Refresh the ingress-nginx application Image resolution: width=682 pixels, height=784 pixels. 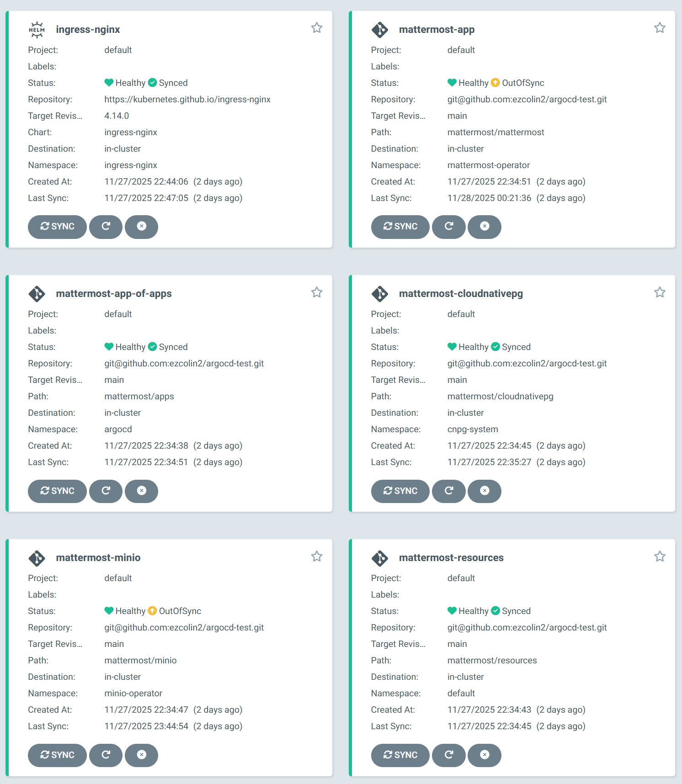(106, 227)
